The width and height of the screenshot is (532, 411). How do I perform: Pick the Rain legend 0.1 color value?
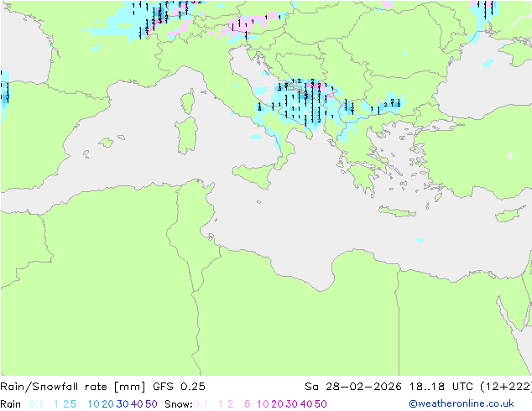(36, 404)
